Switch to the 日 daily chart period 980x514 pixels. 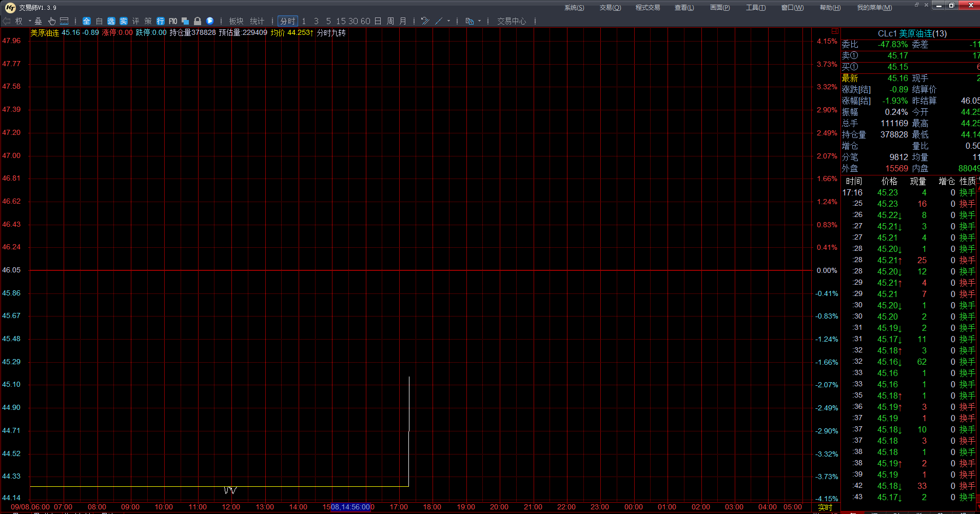pos(378,21)
